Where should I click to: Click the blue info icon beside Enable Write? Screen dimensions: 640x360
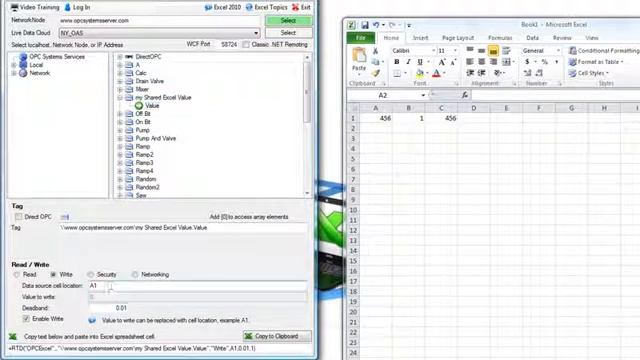92,320
